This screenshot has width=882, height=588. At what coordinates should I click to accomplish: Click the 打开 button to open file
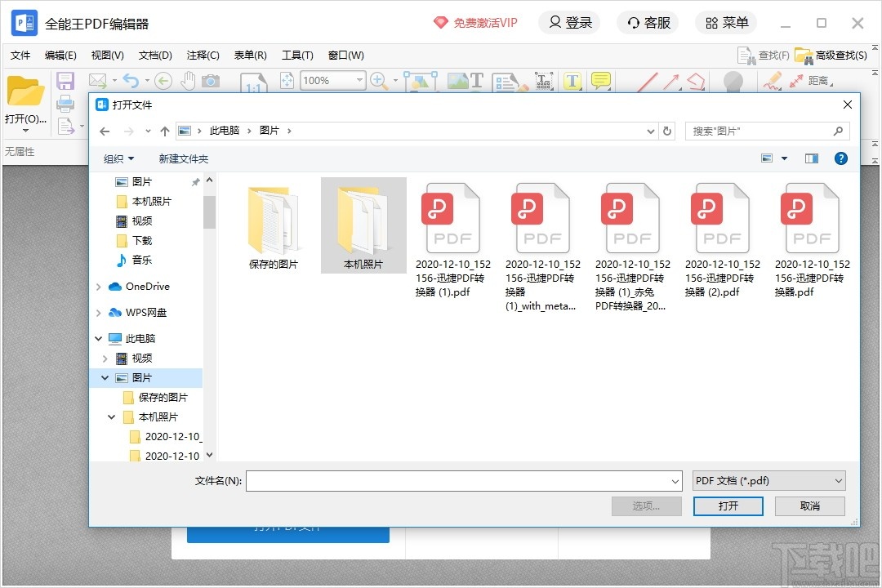pos(728,506)
